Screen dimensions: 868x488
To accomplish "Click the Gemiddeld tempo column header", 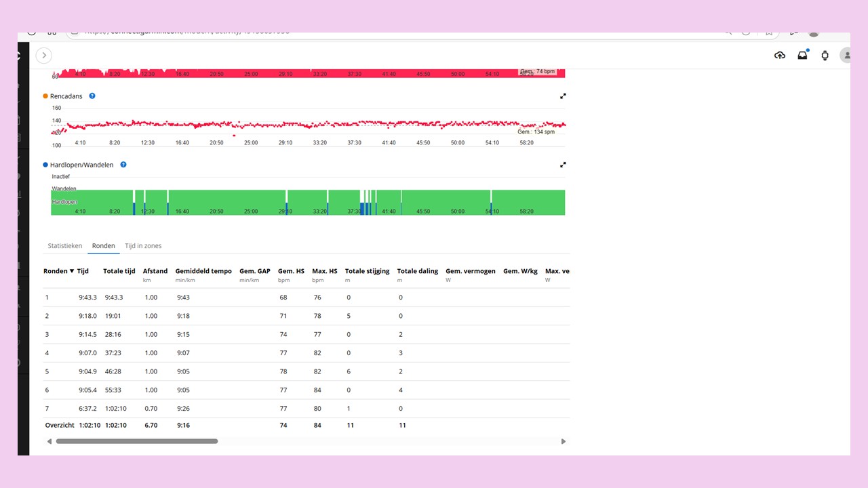I will coord(203,271).
